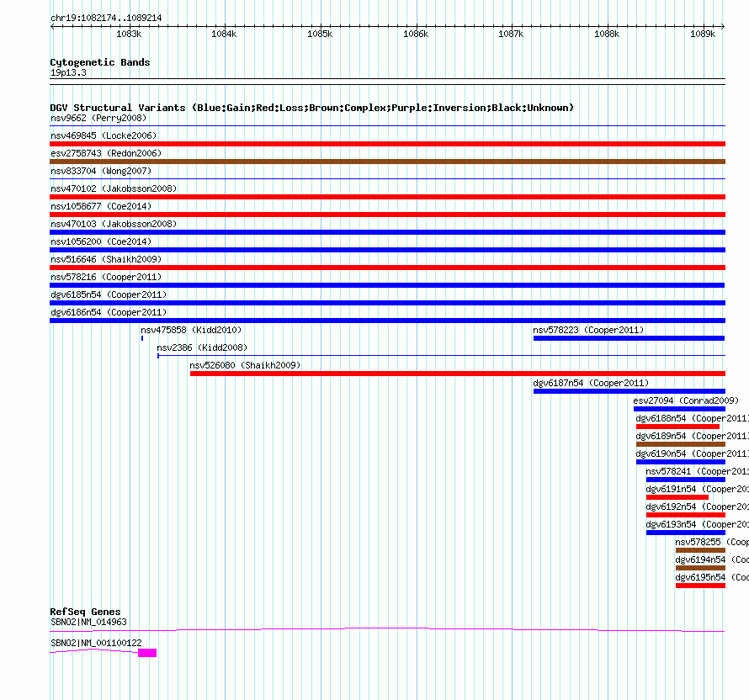The height and width of the screenshot is (700, 749).
Task: Select dgv6188n54 variant label
Action: 692,418
